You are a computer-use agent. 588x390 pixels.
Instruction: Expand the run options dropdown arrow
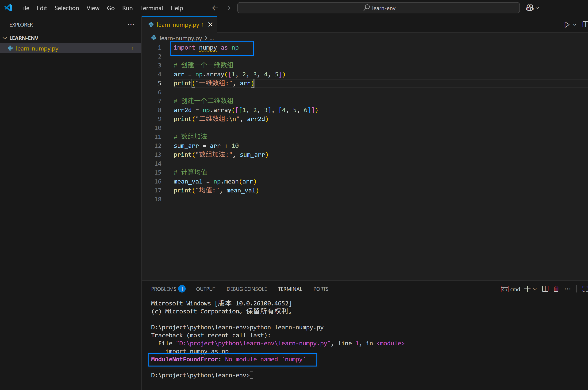coord(575,25)
